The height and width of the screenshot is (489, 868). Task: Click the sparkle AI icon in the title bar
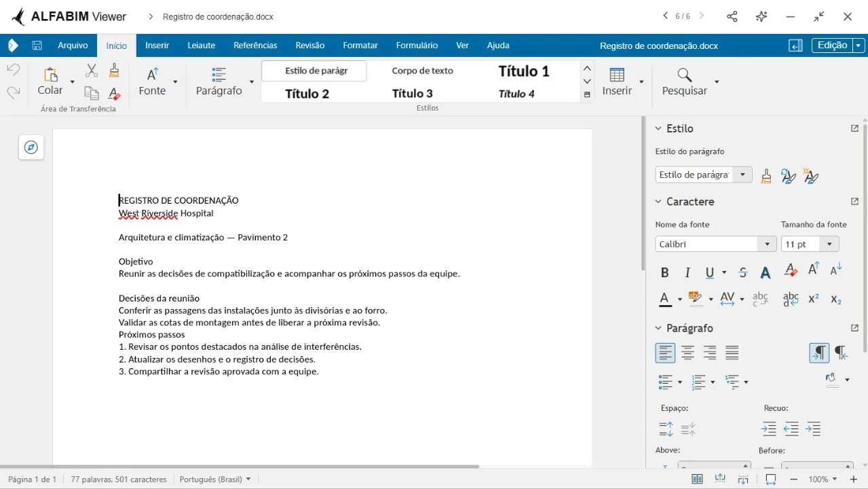coord(761,16)
